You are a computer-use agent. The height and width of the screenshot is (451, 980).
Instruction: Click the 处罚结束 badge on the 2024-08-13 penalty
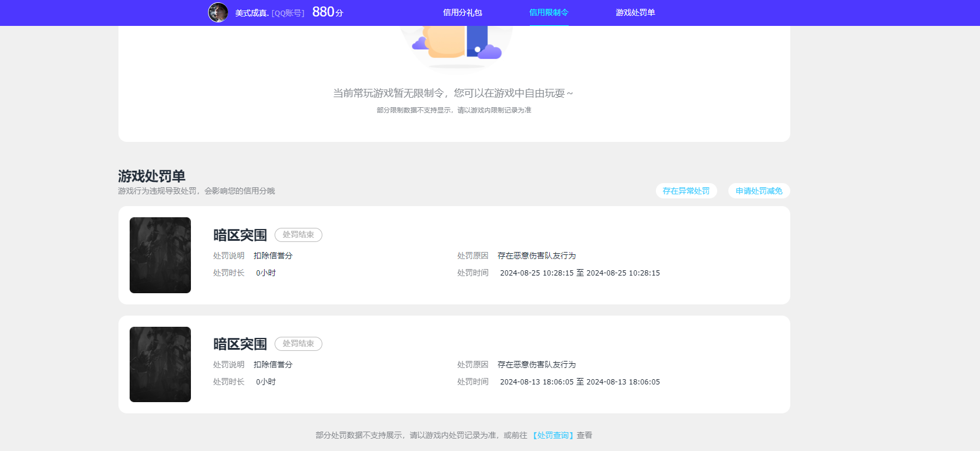pyautogui.click(x=298, y=344)
